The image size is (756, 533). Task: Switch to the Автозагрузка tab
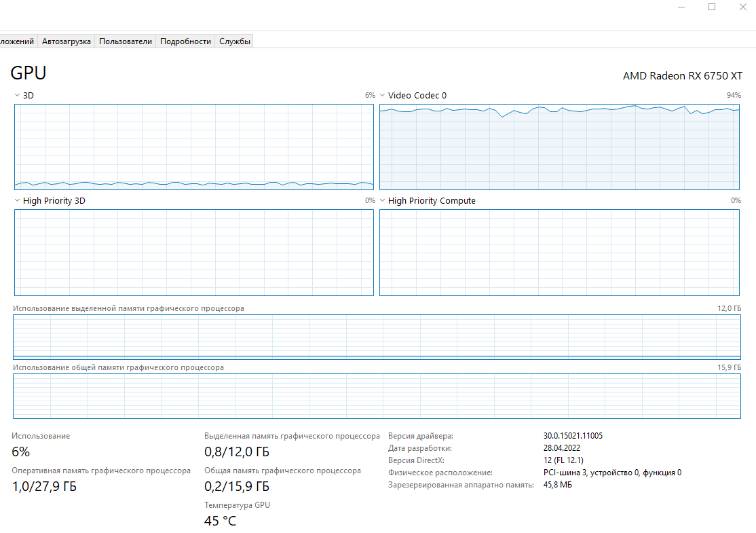(x=67, y=41)
